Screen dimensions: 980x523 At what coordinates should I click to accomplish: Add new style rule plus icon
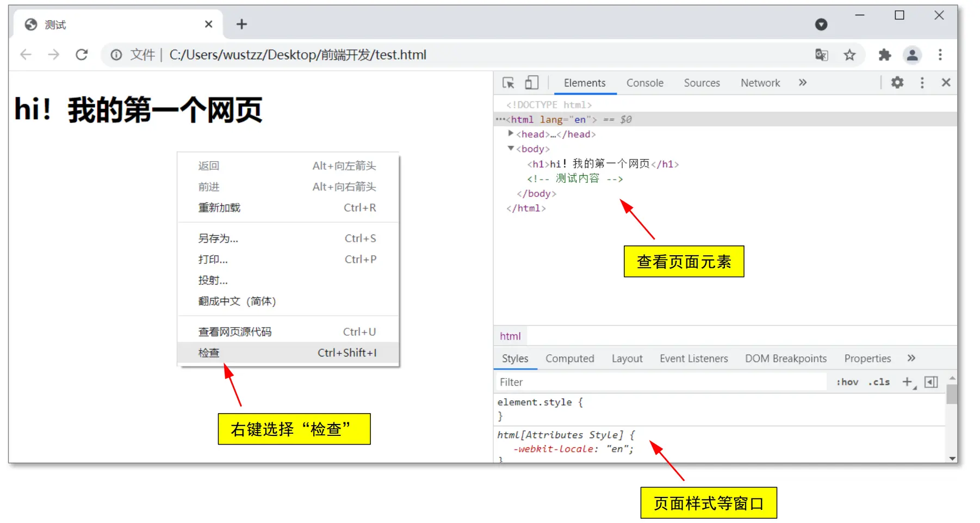tap(908, 382)
